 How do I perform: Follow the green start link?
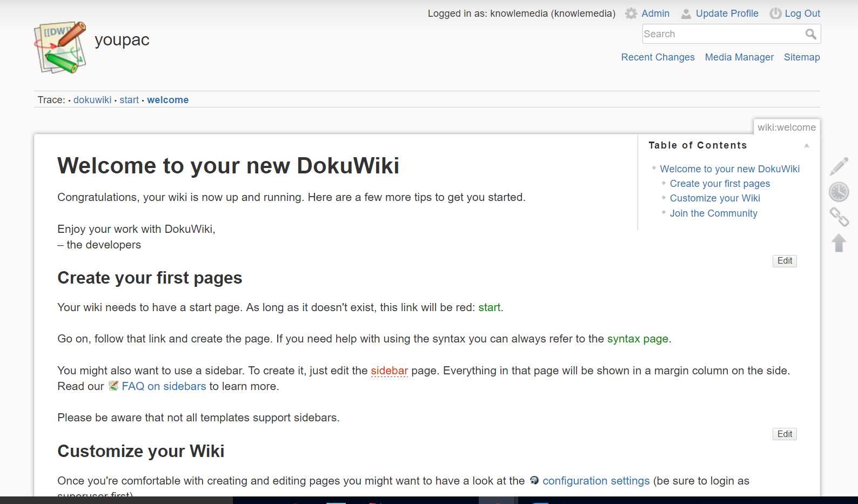pos(490,307)
